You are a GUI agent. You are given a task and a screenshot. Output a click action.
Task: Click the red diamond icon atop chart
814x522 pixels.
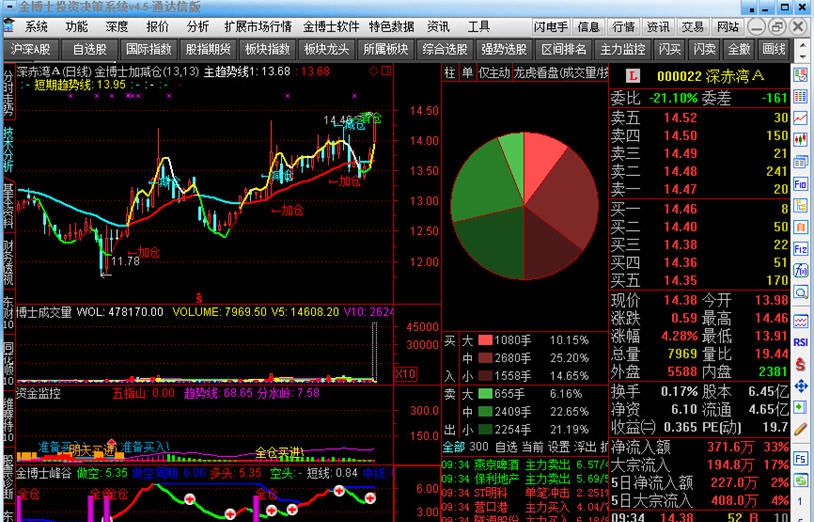[x=373, y=71]
